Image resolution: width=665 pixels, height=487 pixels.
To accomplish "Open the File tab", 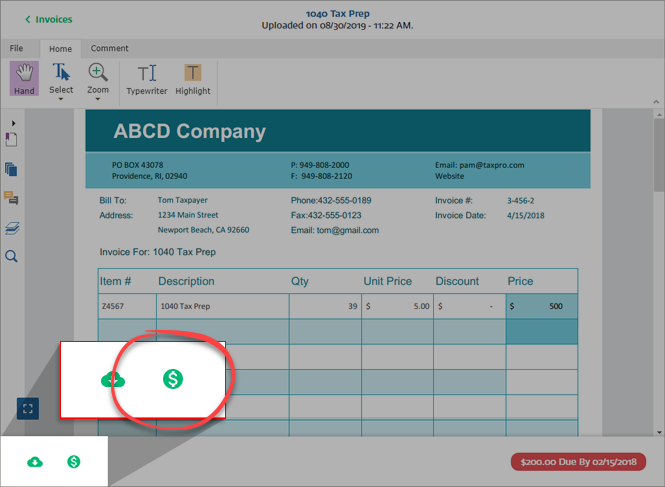I will click(x=17, y=48).
